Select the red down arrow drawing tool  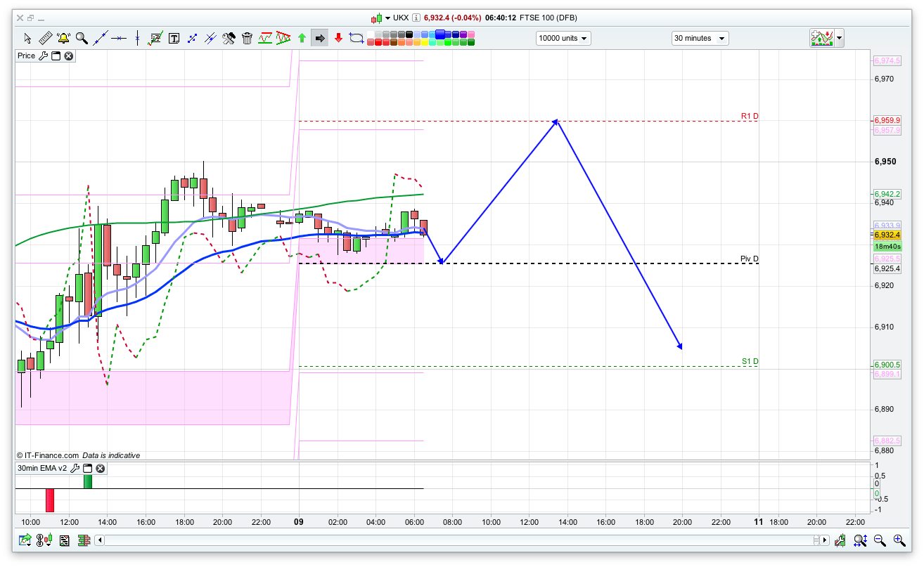(x=338, y=38)
